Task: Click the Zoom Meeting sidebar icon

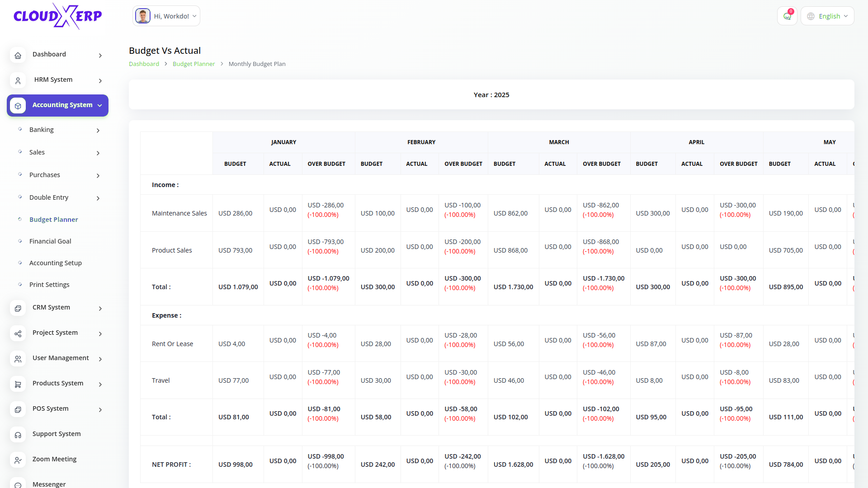Action: coord(18,460)
